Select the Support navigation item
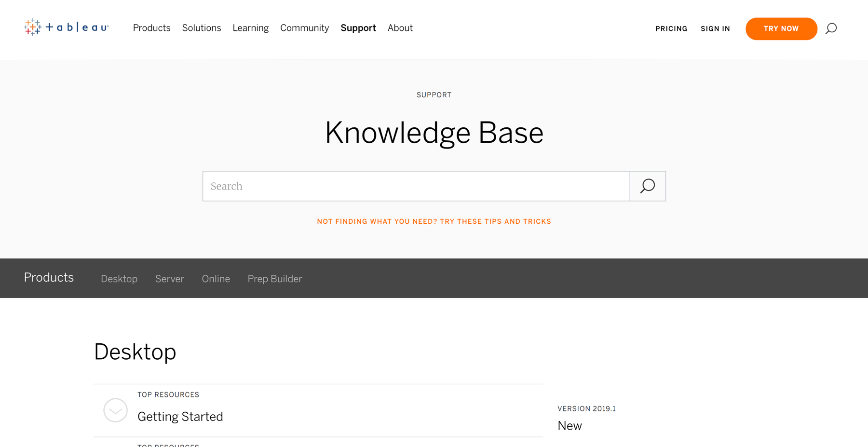 [x=358, y=28]
